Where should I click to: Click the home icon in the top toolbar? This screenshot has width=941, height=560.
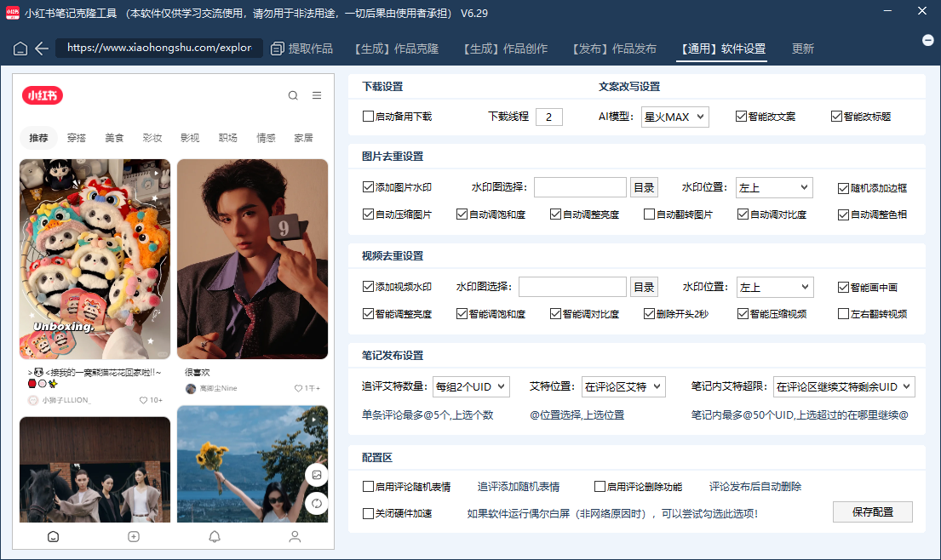[19, 49]
